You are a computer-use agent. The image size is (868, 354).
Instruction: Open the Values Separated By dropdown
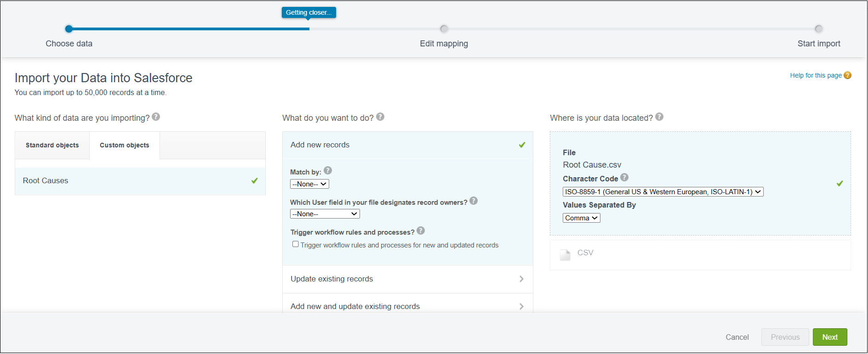582,218
